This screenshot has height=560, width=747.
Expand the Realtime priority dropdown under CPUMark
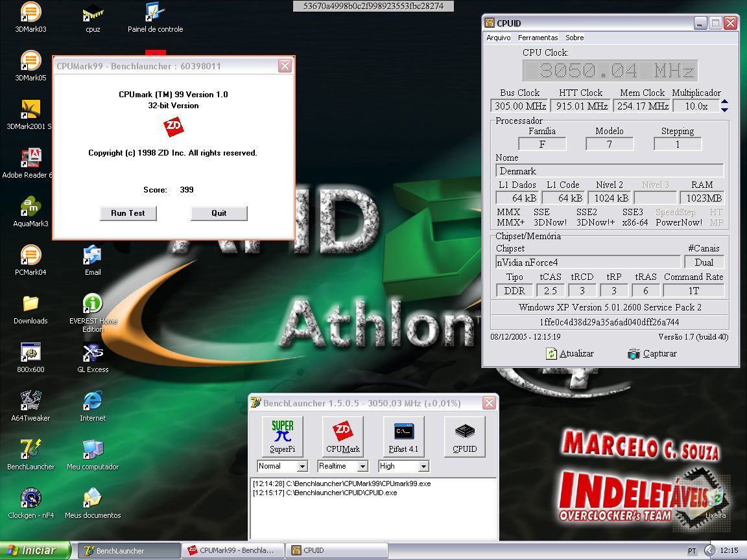tap(362, 466)
